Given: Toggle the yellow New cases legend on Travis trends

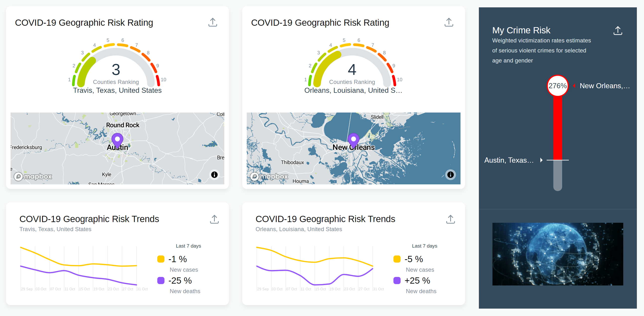Looking at the screenshot, I should (x=161, y=259).
